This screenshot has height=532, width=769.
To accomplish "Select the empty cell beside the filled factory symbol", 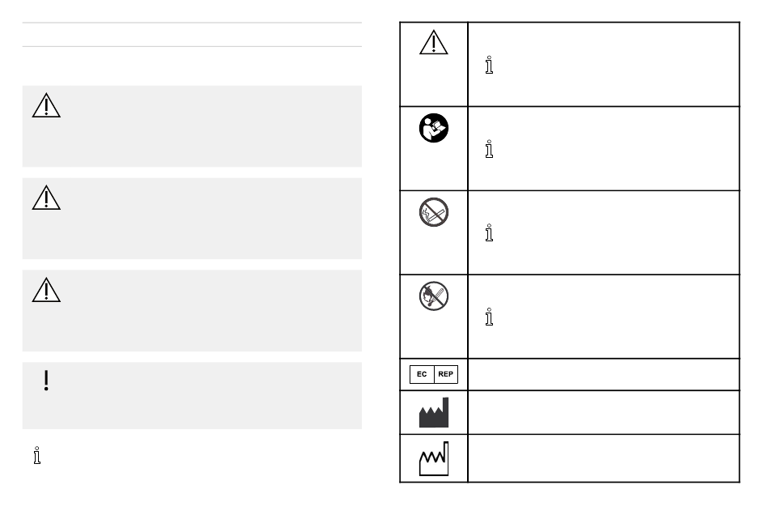I will coord(604,412).
